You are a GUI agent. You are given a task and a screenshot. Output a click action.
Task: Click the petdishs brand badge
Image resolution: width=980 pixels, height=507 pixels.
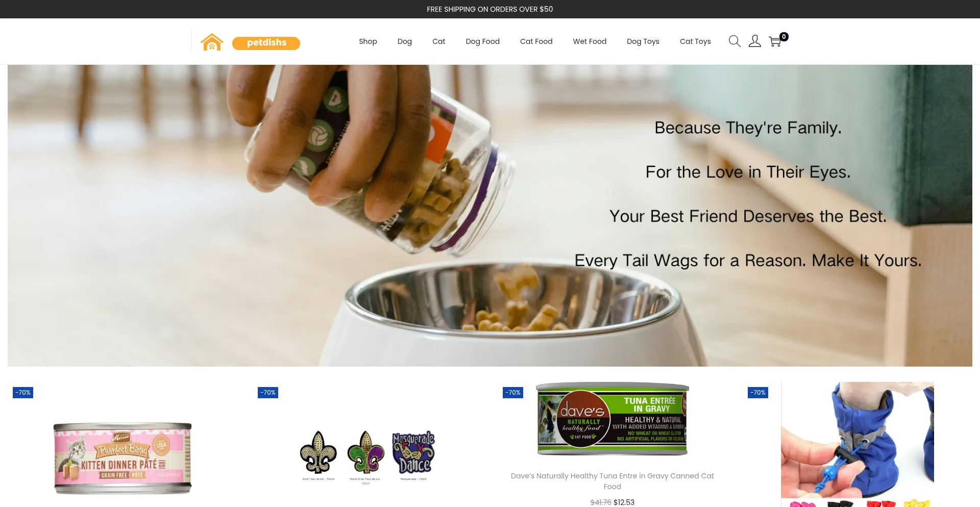(x=266, y=43)
